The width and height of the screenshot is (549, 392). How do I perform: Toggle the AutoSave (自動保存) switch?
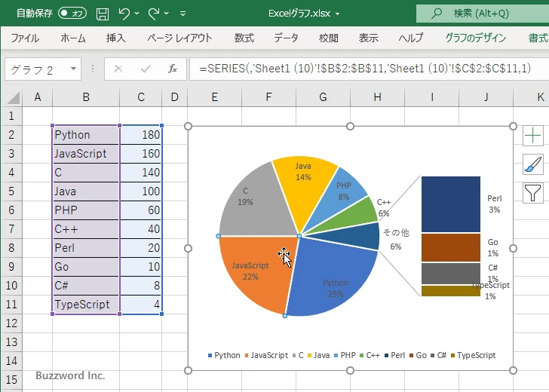pyautogui.click(x=72, y=14)
